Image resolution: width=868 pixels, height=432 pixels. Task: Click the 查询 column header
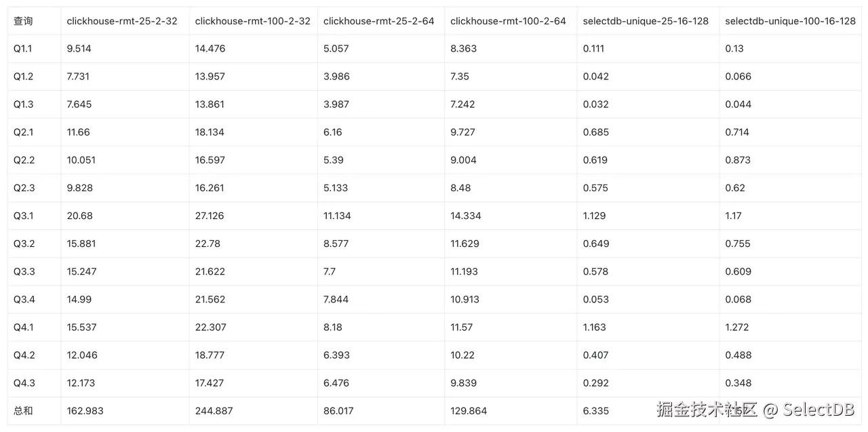pyautogui.click(x=23, y=21)
